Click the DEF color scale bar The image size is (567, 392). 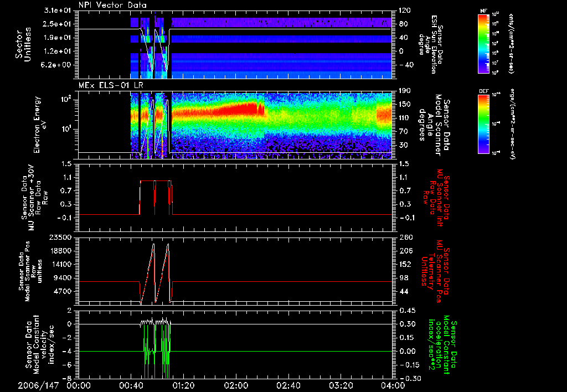coord(482,123)
